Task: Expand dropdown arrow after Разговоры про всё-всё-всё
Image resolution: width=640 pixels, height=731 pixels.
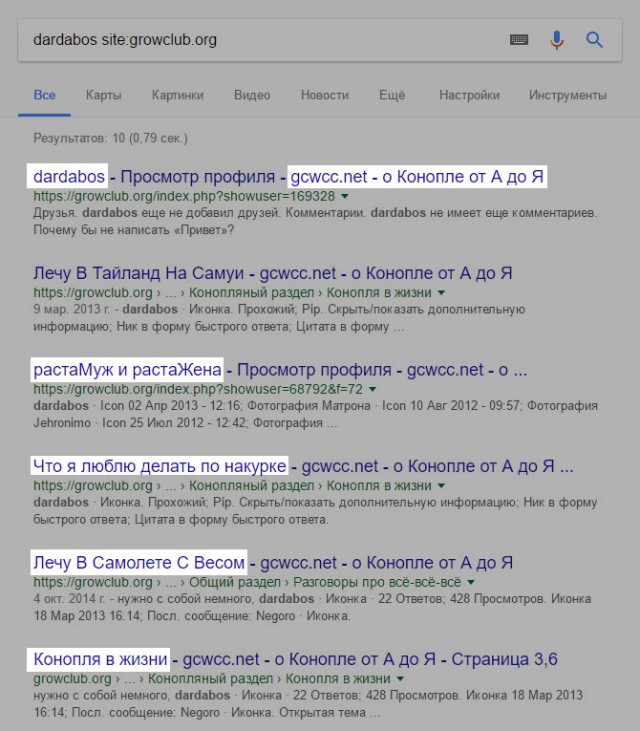Action: click(x=471, y=582)
